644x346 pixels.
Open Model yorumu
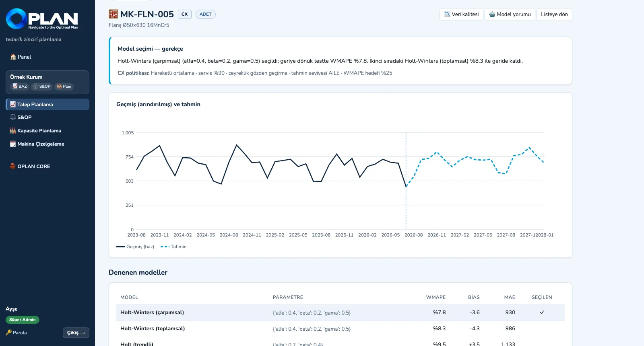click(510, 14)
